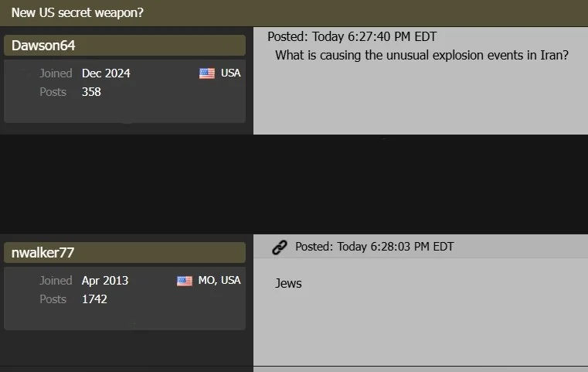Click the Posts label in nwalker77's profile

pos(53,299)
